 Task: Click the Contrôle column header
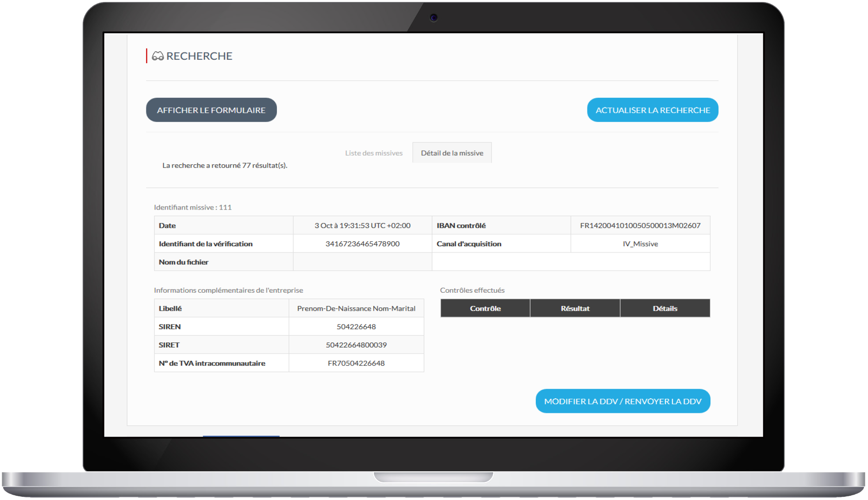pos(485,309)
